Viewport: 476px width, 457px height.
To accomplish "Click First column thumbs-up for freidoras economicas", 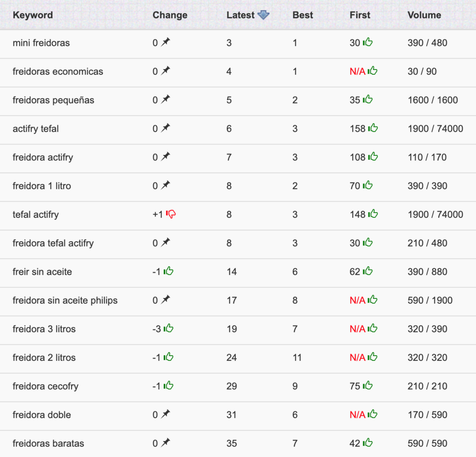I will tap(372, 71).
